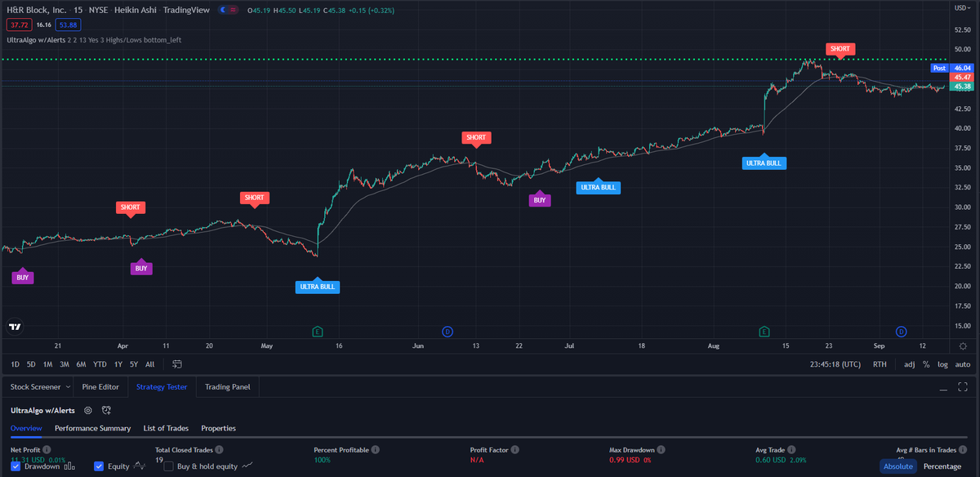Open the Pine Editor tab

(100, 387)
